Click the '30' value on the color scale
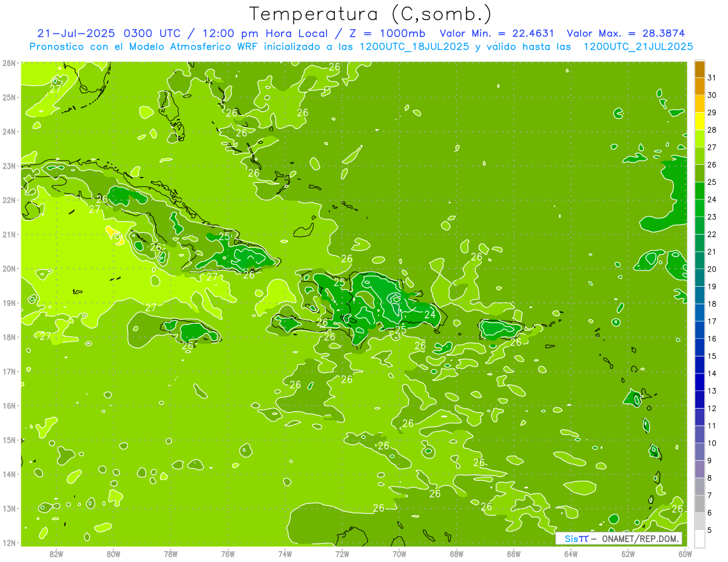This screenshot has height=562, width=728. pos(712,95)
